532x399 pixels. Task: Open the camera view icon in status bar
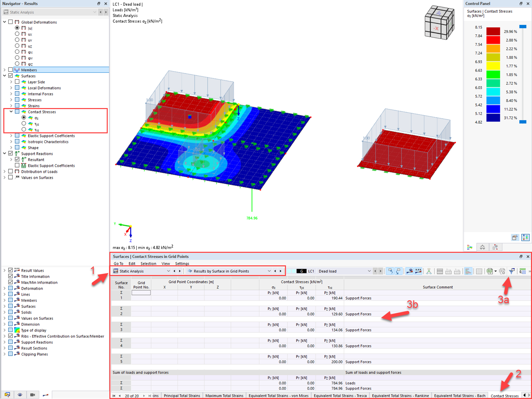tap(32, 394)
